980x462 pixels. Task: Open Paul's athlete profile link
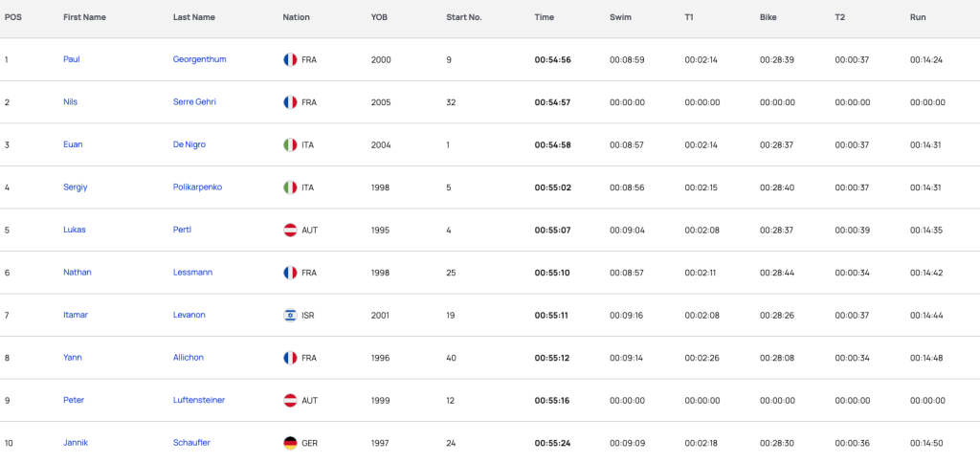[72, 59]
